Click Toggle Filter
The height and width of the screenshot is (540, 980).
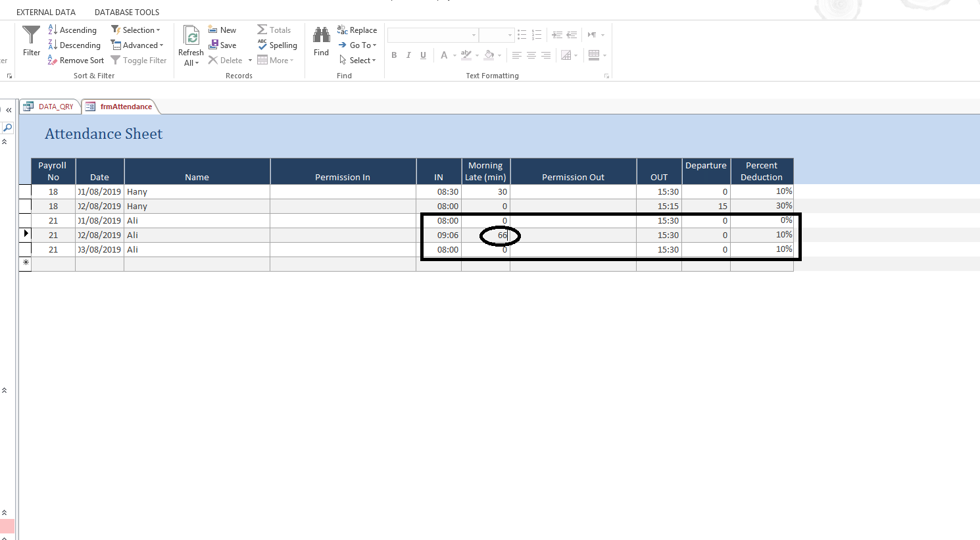(139, 61)
